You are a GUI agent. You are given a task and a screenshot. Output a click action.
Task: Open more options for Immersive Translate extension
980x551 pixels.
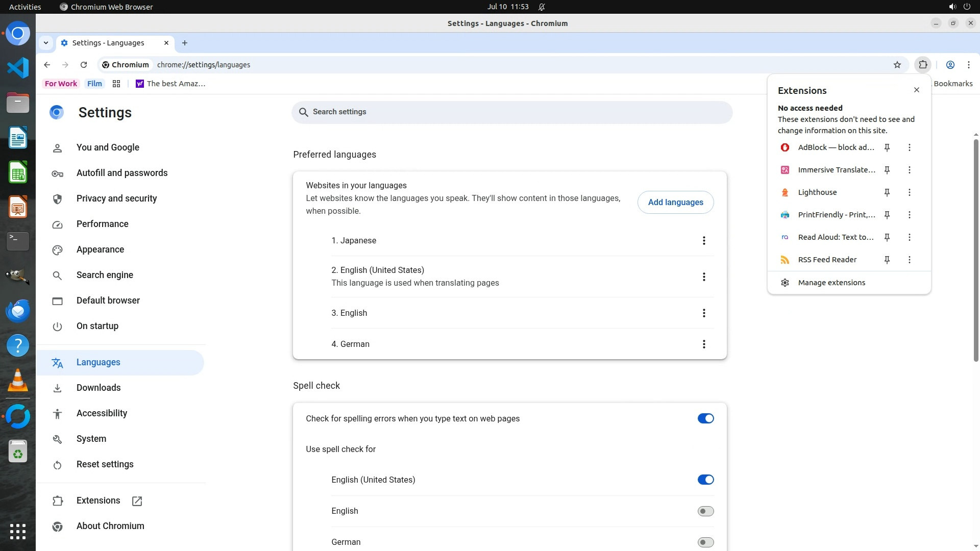[x=909, y=170]
